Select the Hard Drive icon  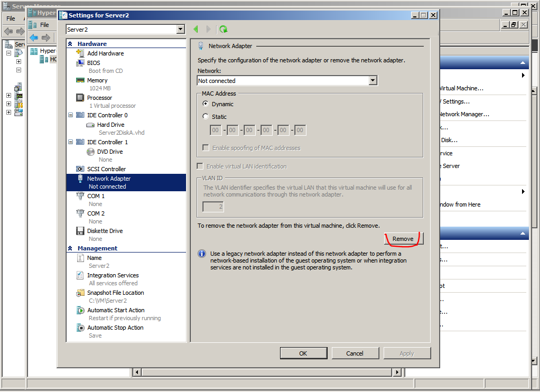tap(90, 125)
